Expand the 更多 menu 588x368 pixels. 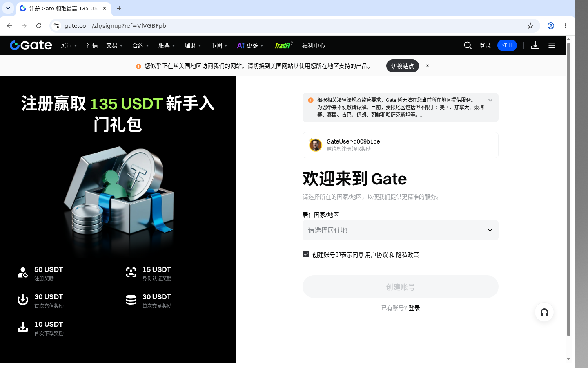[x=250, y=45]
